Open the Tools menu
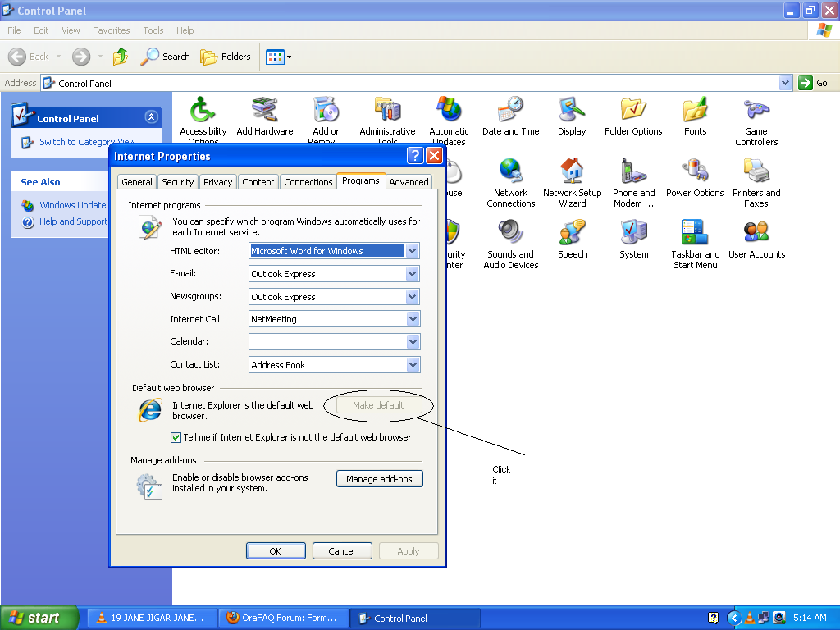This screenshot has height=630, width=840. click(x=153, y=30)
